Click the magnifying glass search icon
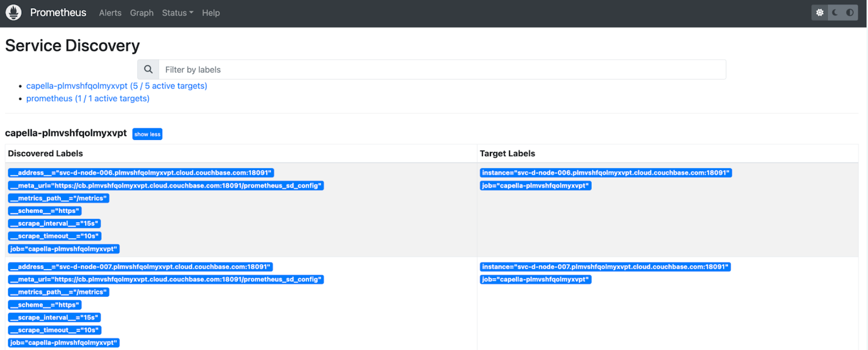 (148, 69)
